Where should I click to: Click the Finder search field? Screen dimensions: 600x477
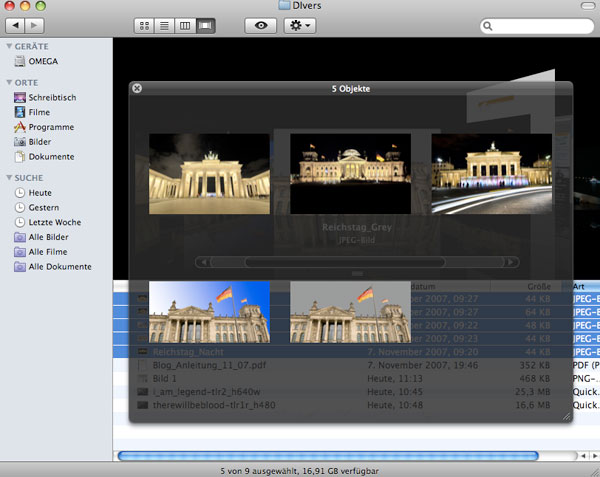[536, 26]
